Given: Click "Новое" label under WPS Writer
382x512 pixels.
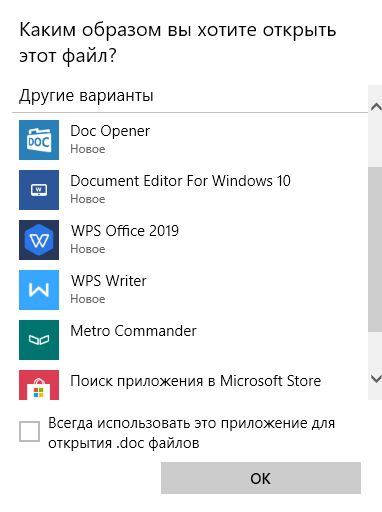Looking at the screenshot, I should 88,299.
